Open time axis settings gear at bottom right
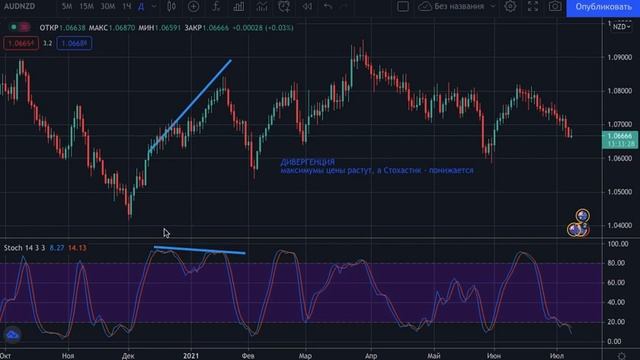The image size is (640, 360). pos(621,356)
